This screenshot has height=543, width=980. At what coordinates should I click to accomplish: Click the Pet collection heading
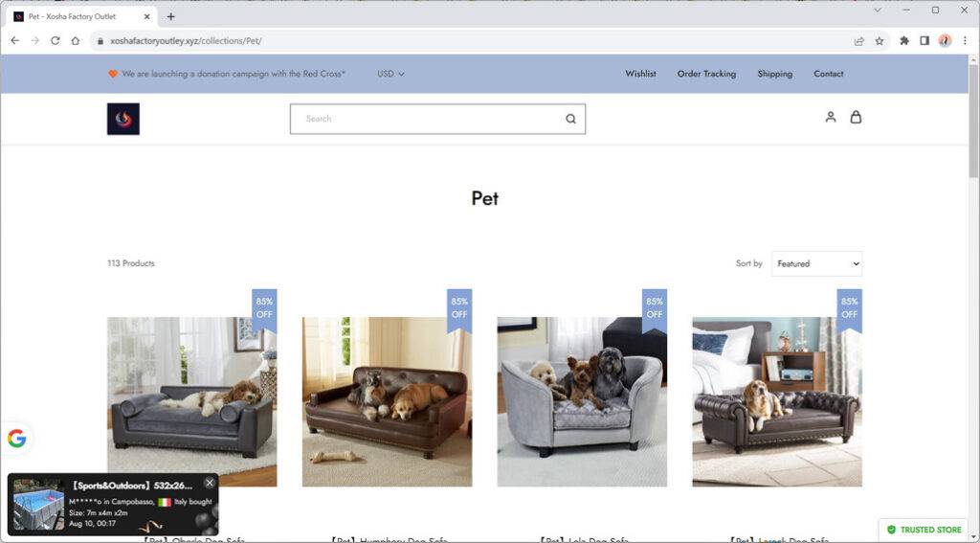click(x=484, y=198)
